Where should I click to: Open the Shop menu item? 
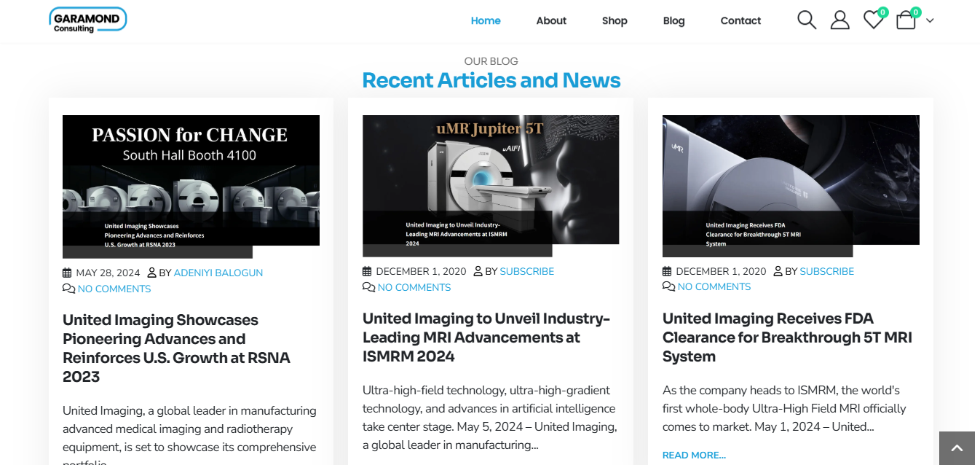click(615, 20)
